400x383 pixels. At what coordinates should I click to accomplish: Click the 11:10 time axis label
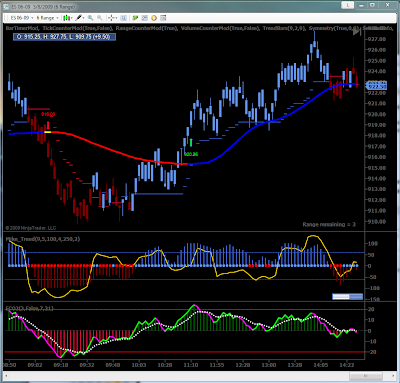pos(191,365)
